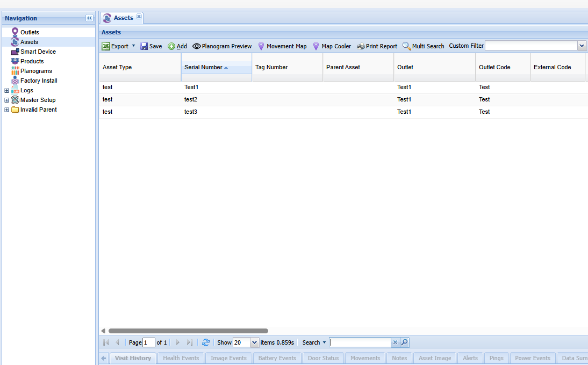
Task: Switch to the Health Events tab
Action: click(181, 358)
